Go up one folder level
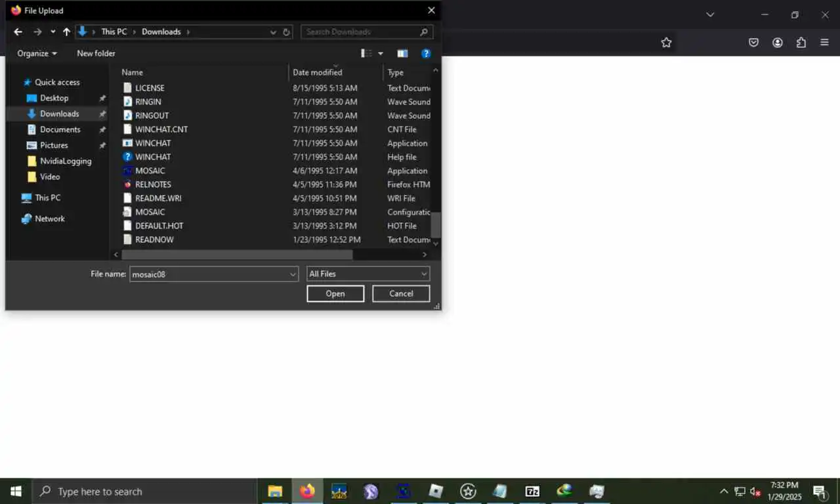 (66, 31)
